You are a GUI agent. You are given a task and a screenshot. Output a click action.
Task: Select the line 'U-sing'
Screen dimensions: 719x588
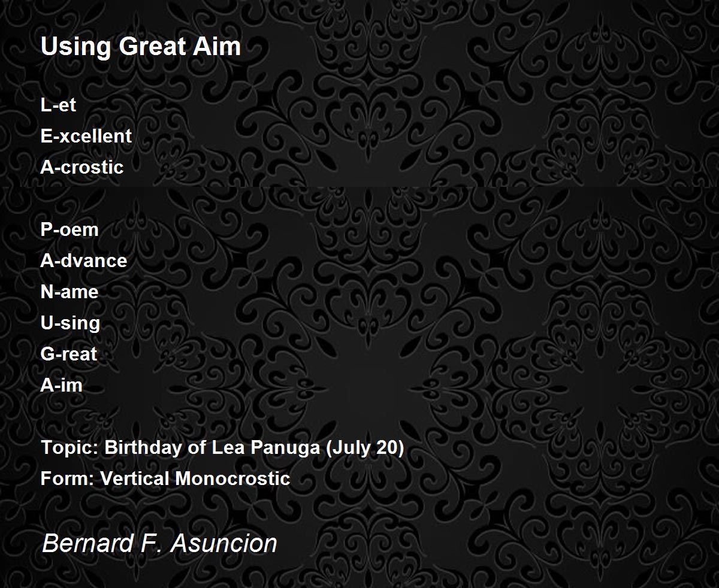click(70, 323)
